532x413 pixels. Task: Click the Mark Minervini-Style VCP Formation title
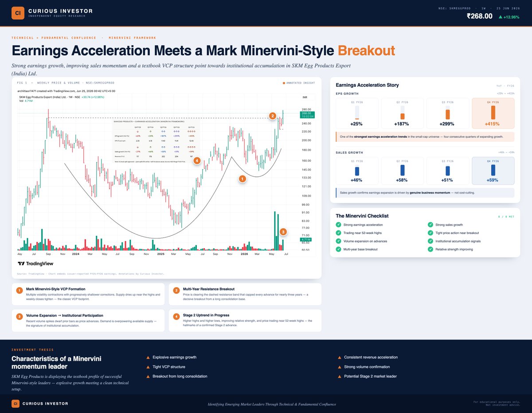[x=55, y=289]
